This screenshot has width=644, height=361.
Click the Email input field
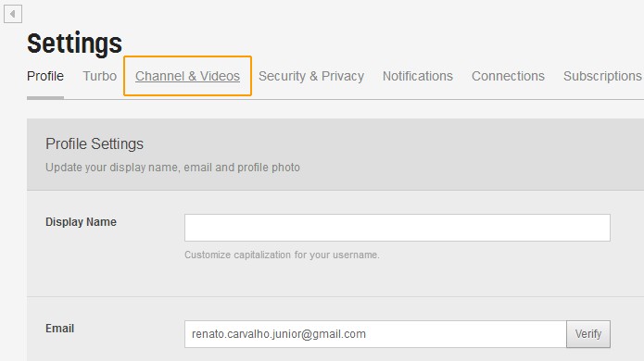(x=375, y=334)
